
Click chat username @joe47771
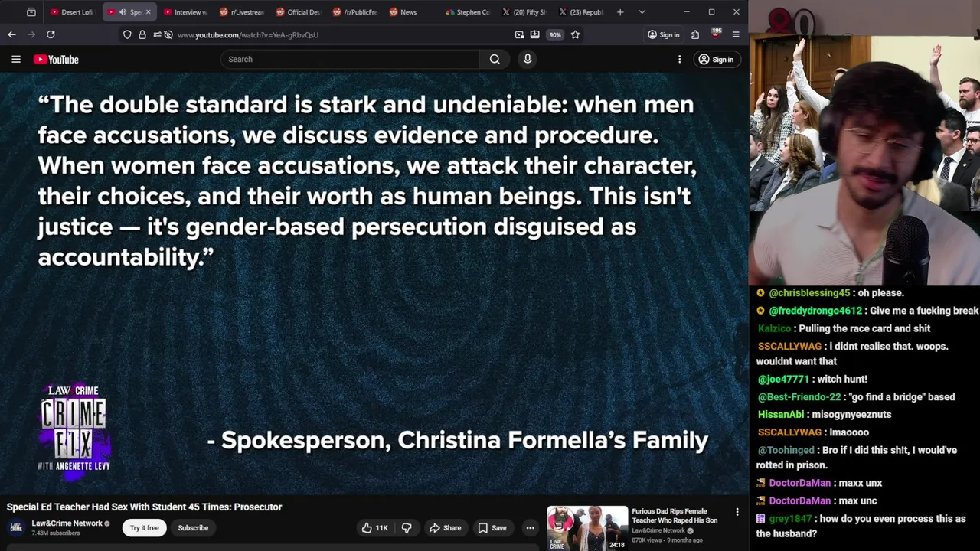click(783, 379)
